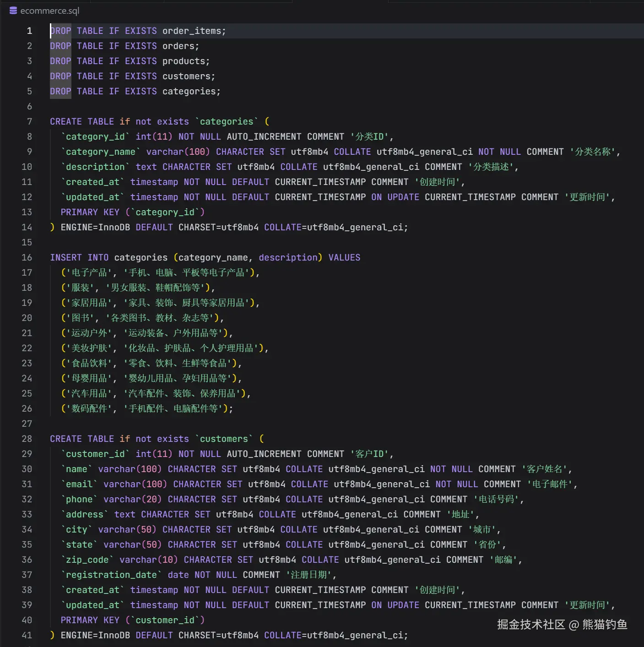
Task: Click 'products;' in the DROP statement
Action: point(186,61)
